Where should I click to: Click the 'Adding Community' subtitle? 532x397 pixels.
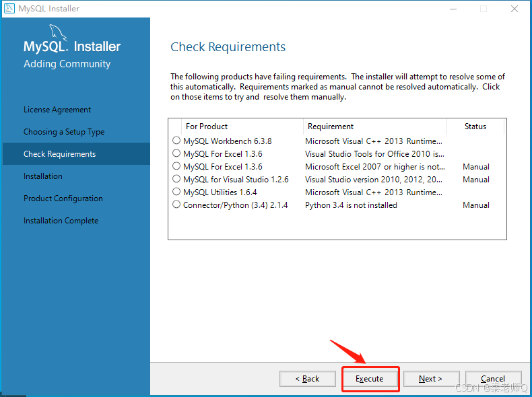coord(67,64)
